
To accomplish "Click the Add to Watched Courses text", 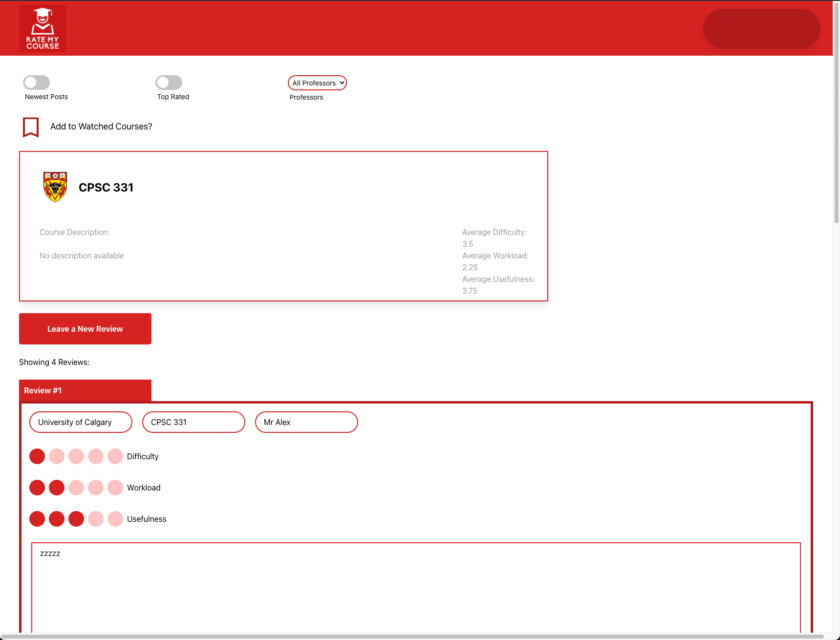I will pos(101,127).
